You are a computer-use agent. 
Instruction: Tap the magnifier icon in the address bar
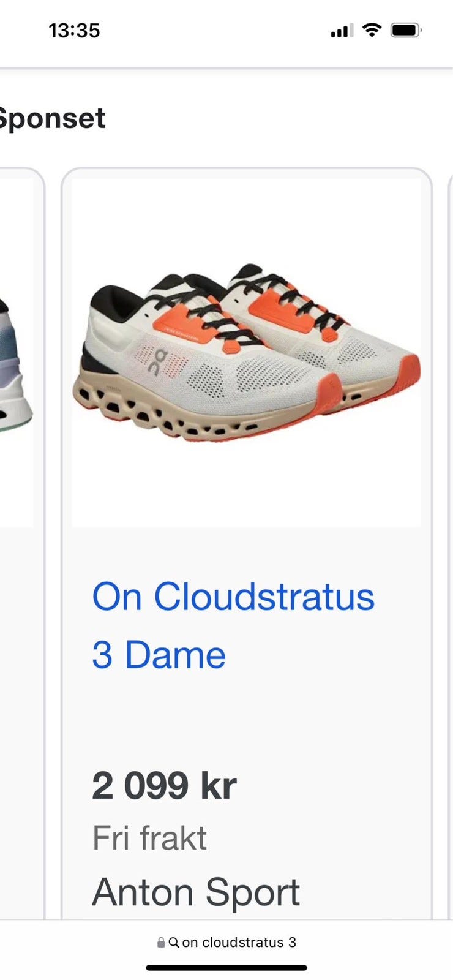[174, 943]
